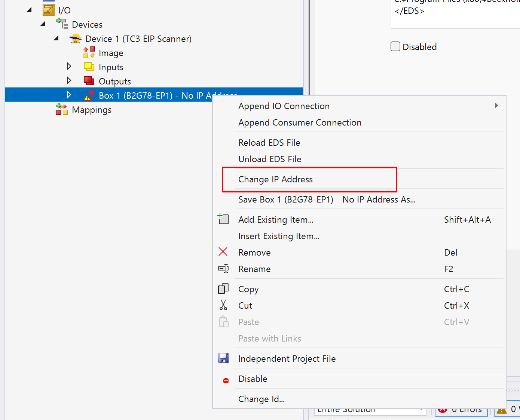The height and width of the screenshot is (420, 520).
Task: Click the TC3 EIP Scanner device icon
Action: [x=76, y=38]
